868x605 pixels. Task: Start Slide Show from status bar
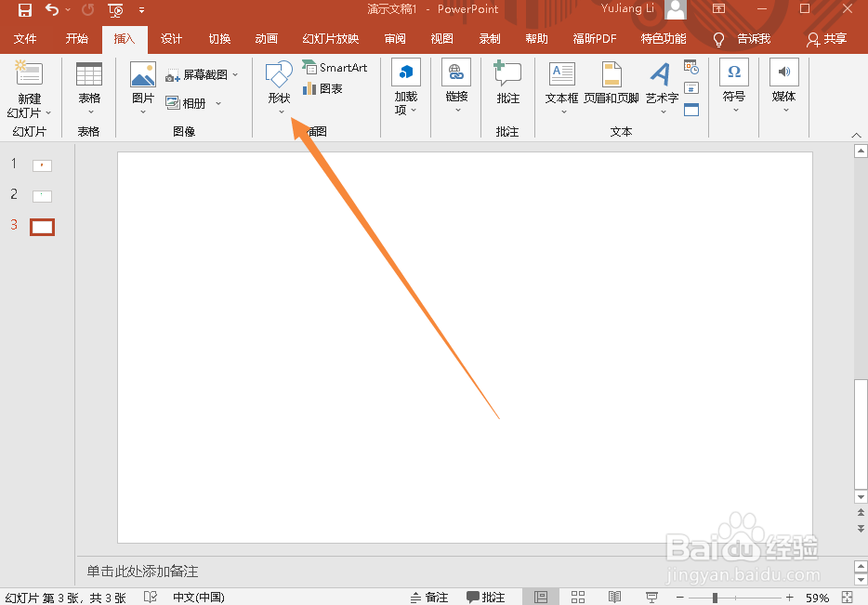[651, 598]
